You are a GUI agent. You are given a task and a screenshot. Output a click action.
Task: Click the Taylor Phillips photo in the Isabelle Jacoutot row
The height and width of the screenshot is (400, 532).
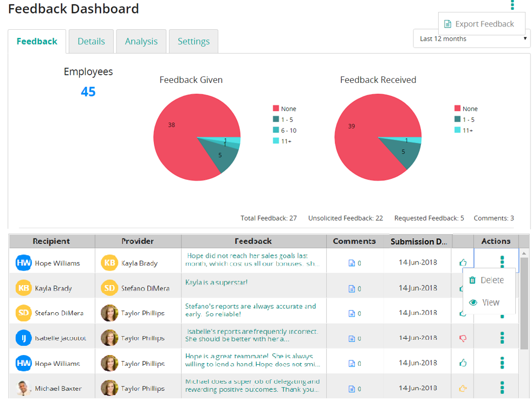[x=109, y=338]
